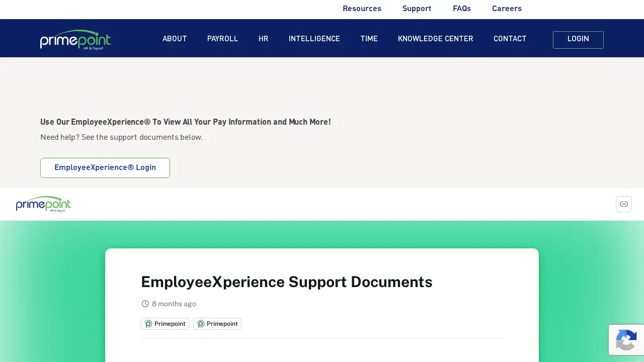Open the PAYROLL menu

pos(223,39)
